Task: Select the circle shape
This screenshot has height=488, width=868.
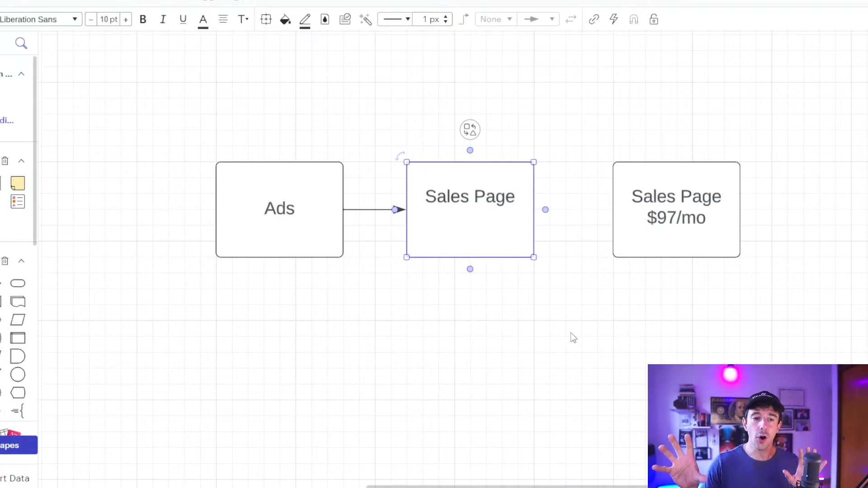Action: (x=18, y=375)
